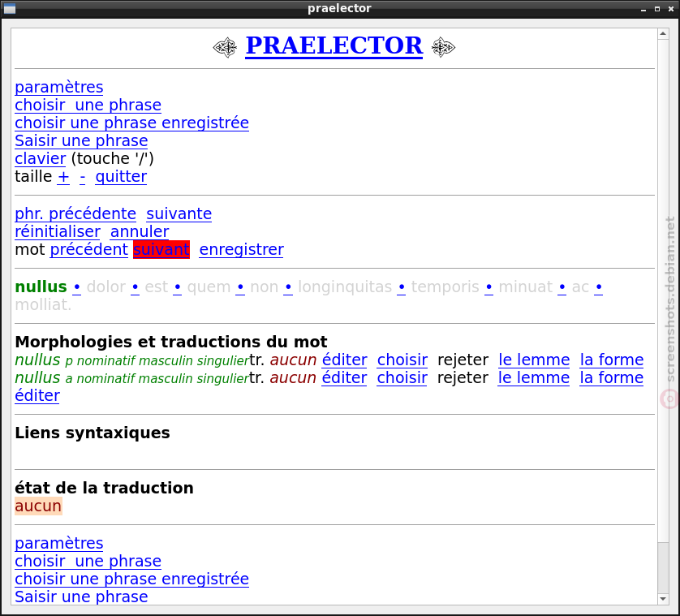The height and width of the screenshot is (616, 680).
Task: Click 'la forme' on the 'nullus p' row
Action: click(x=612, y=360)
